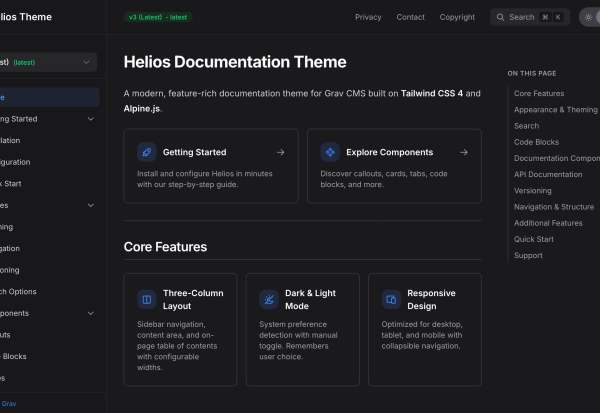The image size is (600, 413).
Task: Jump to Quick Start in page contents
Action: point(533,239)
